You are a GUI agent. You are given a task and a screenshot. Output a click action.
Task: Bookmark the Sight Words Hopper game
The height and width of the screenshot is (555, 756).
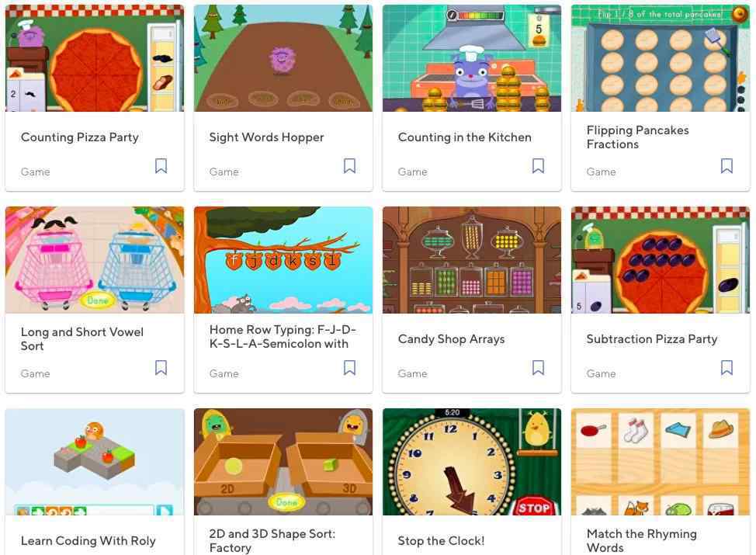point(349,166)
